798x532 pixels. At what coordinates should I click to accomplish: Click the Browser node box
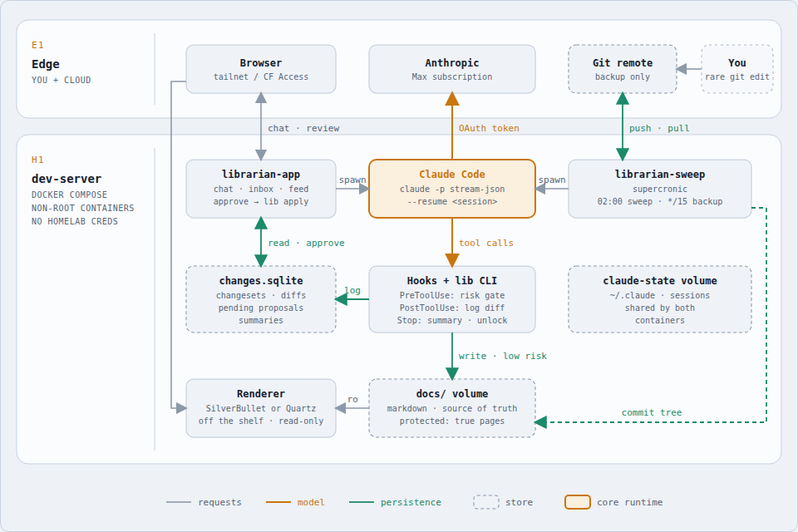point(260,69)
